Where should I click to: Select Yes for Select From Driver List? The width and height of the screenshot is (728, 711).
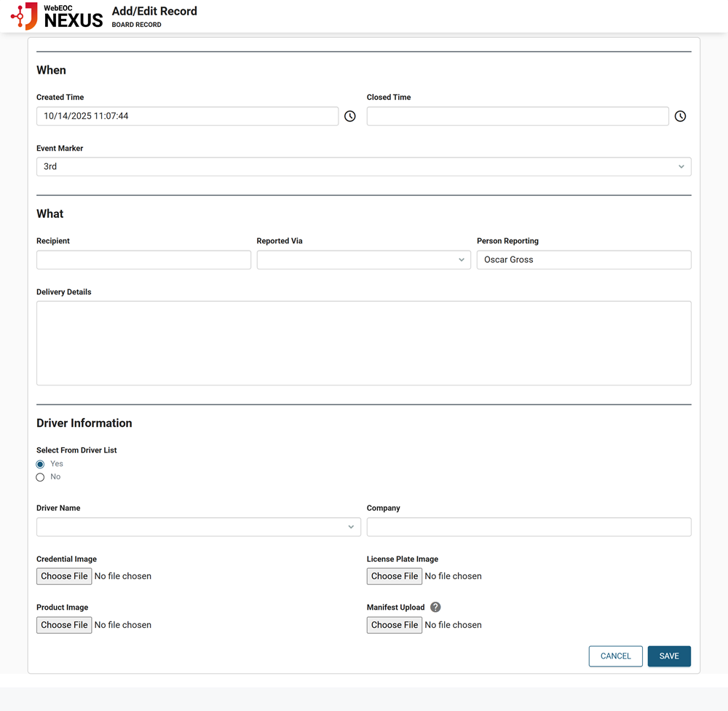[40, 464]
